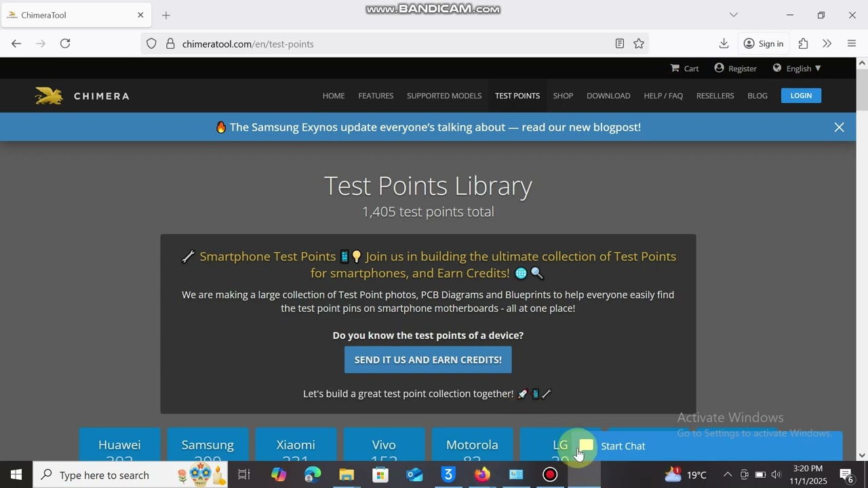Click SEND IT US AND EARN CREDITS
Image resolution: width=868 pixels, height=488 pixels.
tap(428, 360)
